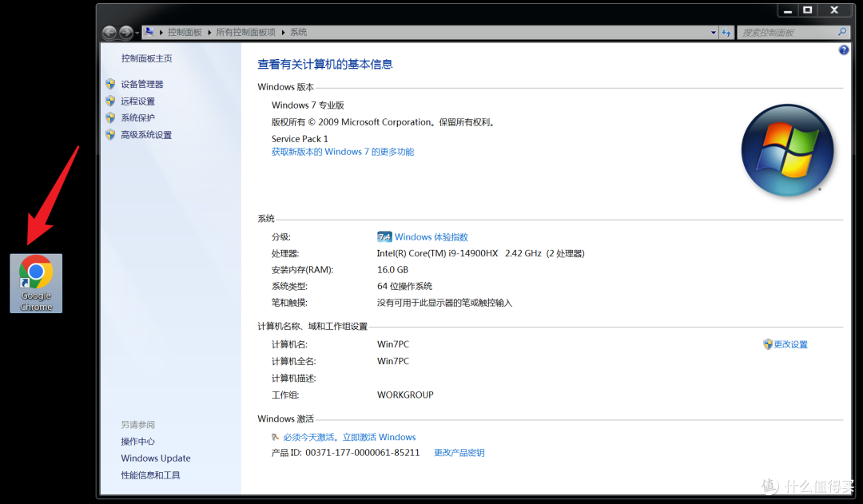Image resolution: width=863 pixels, height=504 pixels.
Task: Click the 计算机全名 label
Action: (x=294, y=362)
